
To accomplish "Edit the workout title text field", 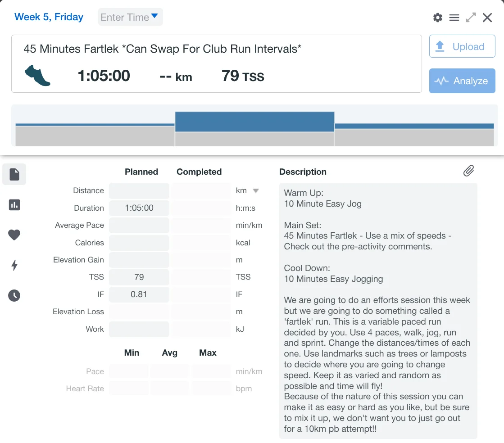I will (162, 49).
